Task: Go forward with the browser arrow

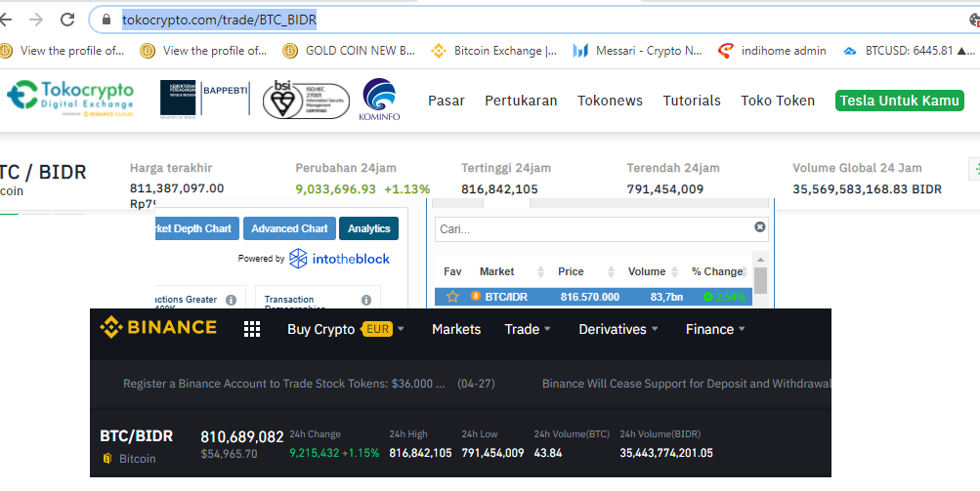Action: [36, 20]
